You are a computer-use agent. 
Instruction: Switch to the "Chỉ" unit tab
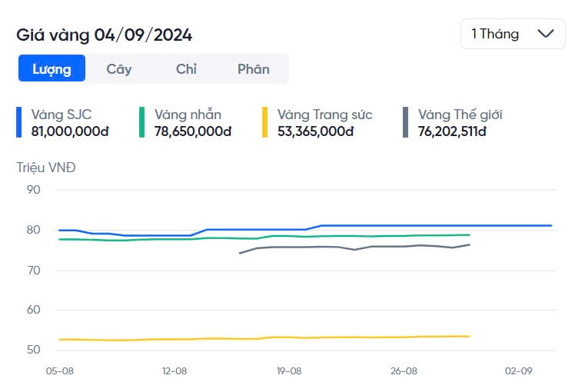tap(186, 68)
